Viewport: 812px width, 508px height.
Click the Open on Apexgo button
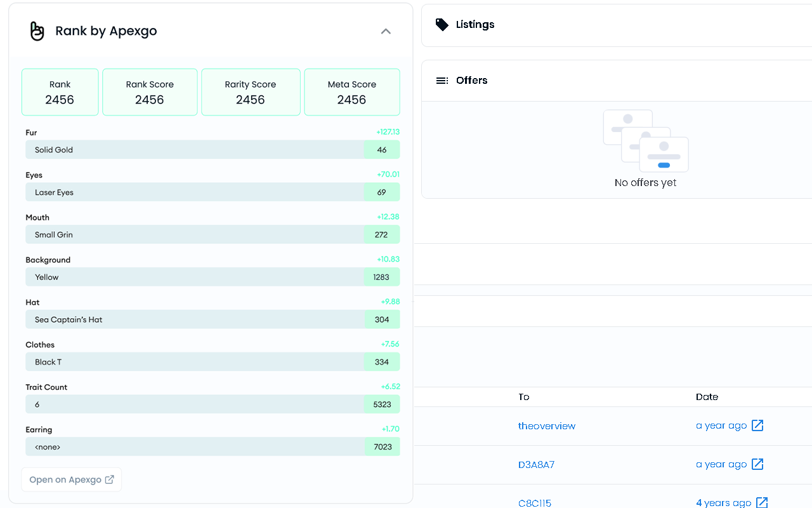tap(72, 479)
